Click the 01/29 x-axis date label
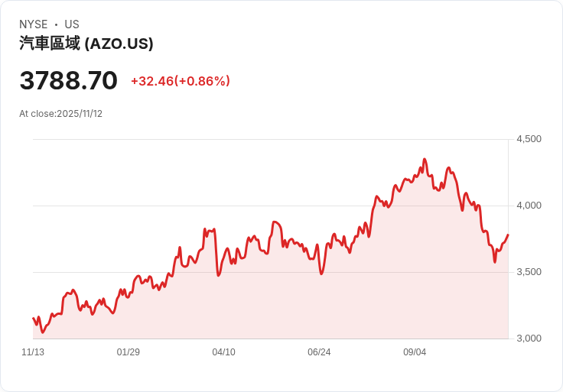The image size is (563, 392). point(129,352)
